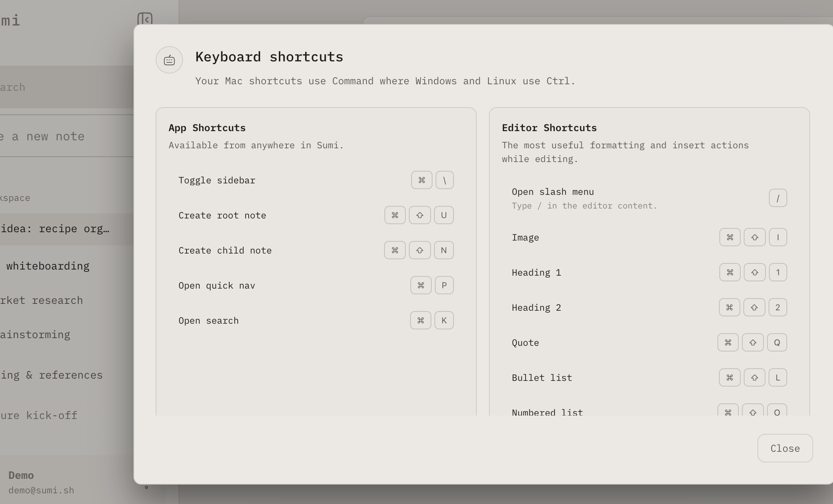Screen dimensions: 833x504
Task: Click the Command key badge beside Toggle sidebar
Action: 421,180
